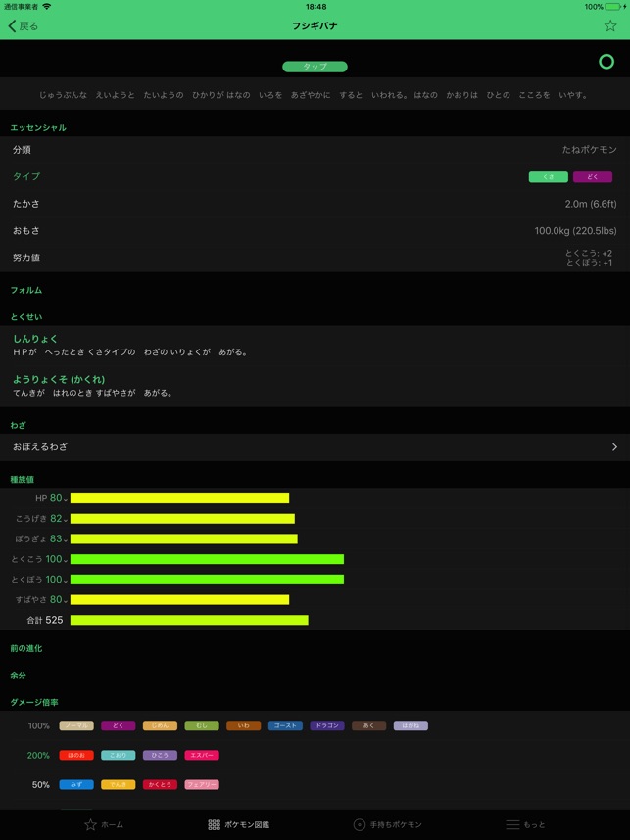Tap the いわ type badge

243,725
